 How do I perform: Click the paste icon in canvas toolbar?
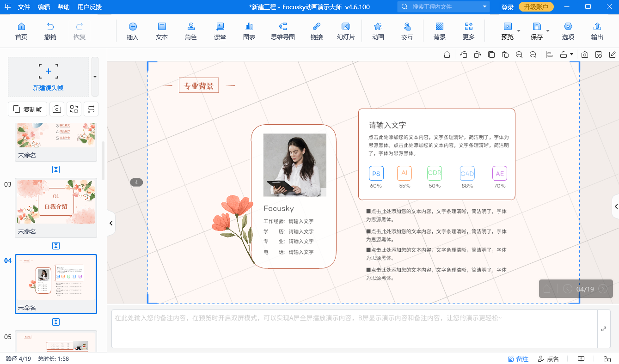tap(505, 55)
